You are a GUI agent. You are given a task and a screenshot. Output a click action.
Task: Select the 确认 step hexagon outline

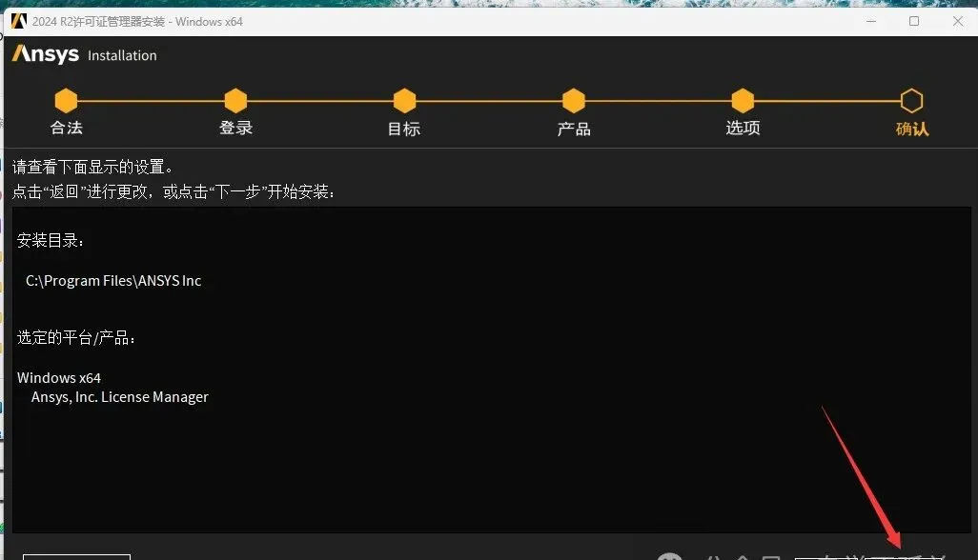tap(911, 100)
